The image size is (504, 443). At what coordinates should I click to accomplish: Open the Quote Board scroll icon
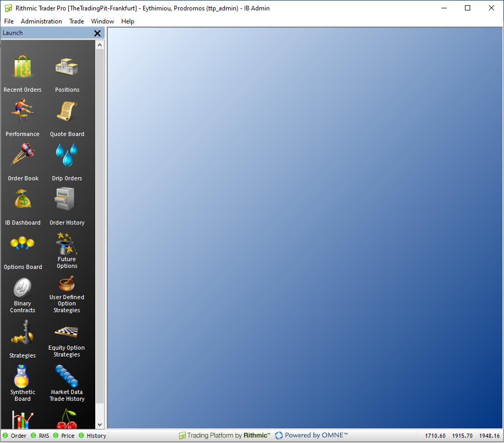(67, 111)
